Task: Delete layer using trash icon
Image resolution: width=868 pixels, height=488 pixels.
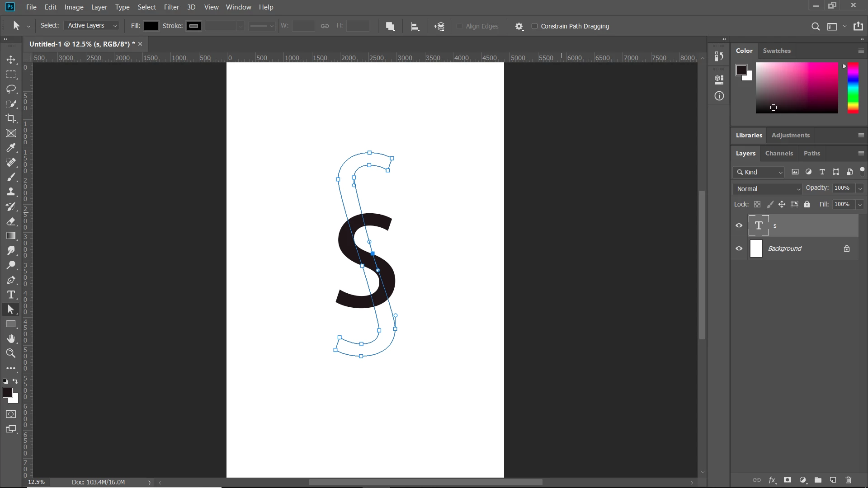Action: (848, 480)
